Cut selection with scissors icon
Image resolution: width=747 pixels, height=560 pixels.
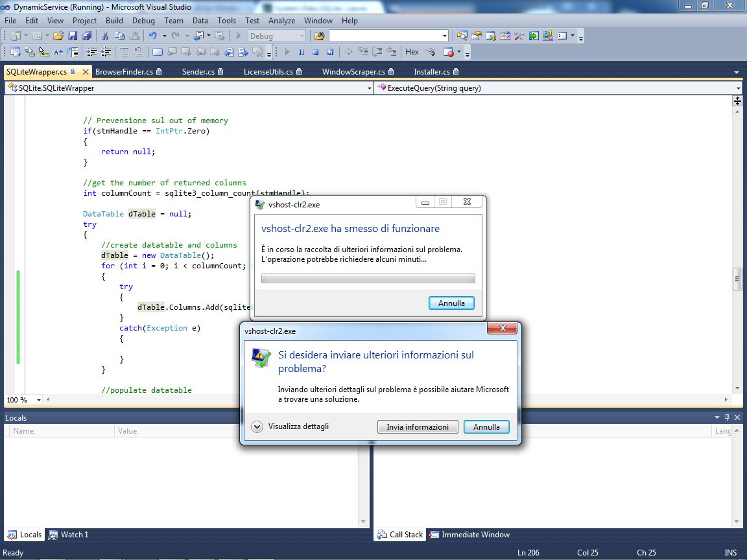tap(105, 36)
